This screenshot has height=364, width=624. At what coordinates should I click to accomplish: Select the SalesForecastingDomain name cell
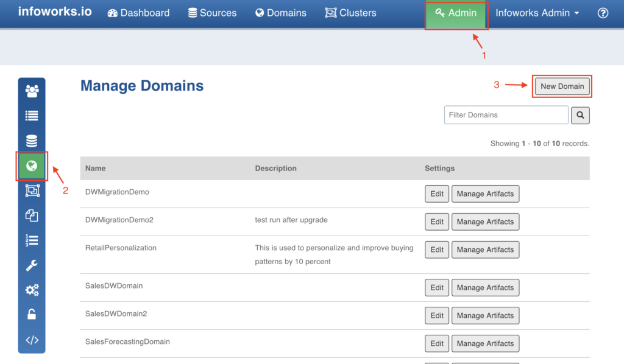127,341
